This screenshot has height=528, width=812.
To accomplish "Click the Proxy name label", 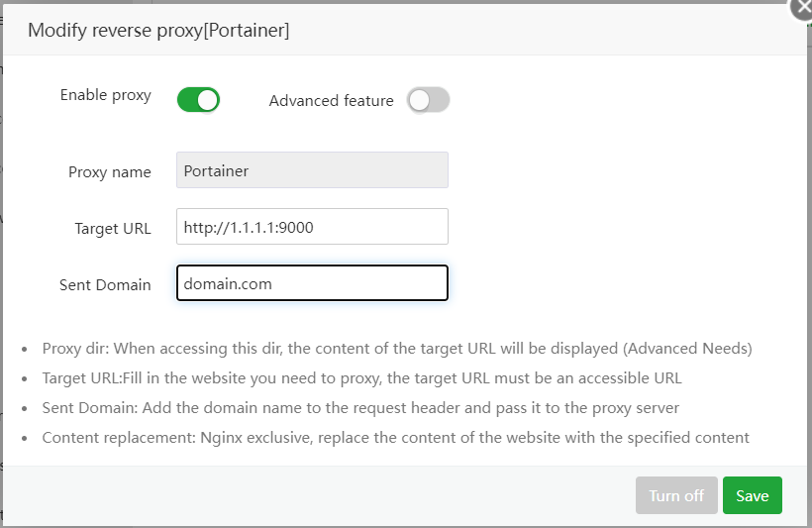I will pyautogui.click(x=110, y=172).
